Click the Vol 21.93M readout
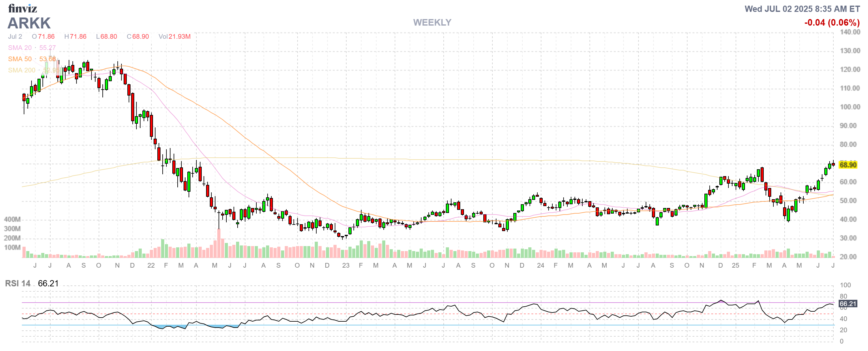Viewport: 868px width, 351px height. pos(175,36)
